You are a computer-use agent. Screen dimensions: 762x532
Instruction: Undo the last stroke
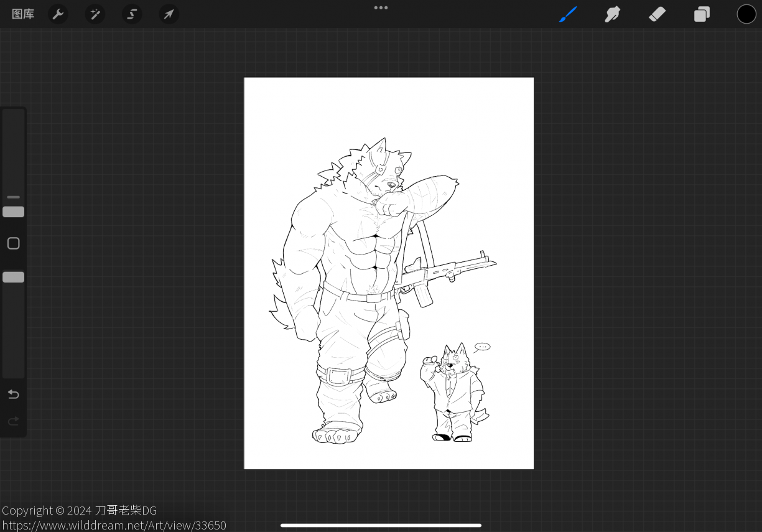pyautogui.click(x=13, y=394)
